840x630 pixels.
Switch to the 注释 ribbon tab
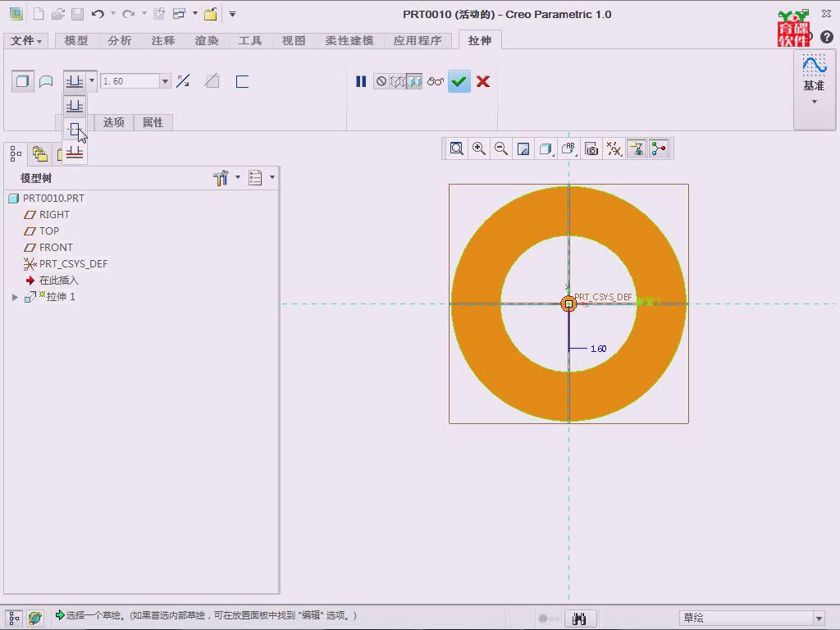[x=163, y=41]
